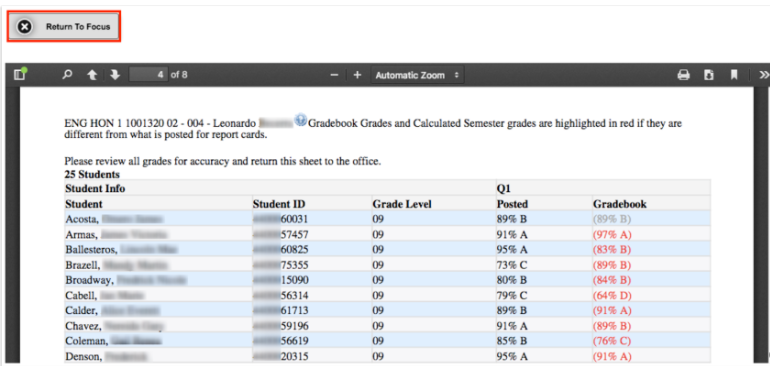Click the 25 Students text

click(92, 174)
